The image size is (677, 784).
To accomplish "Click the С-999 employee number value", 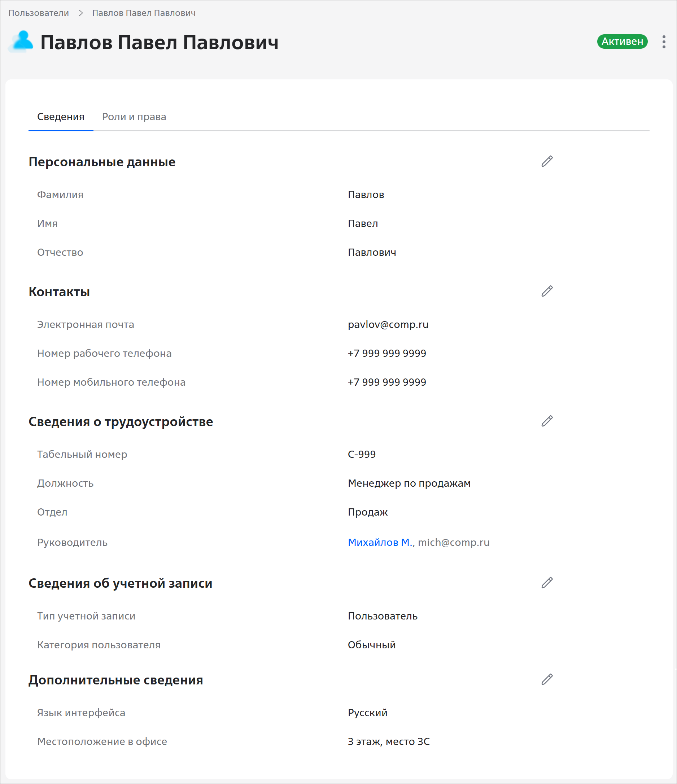I will [362, 454].
